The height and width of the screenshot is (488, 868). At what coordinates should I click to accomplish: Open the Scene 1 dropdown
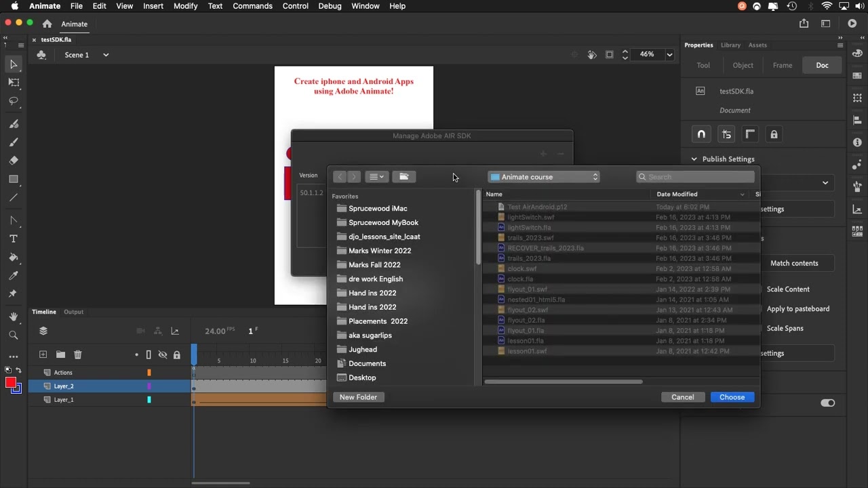pos(106,55)
